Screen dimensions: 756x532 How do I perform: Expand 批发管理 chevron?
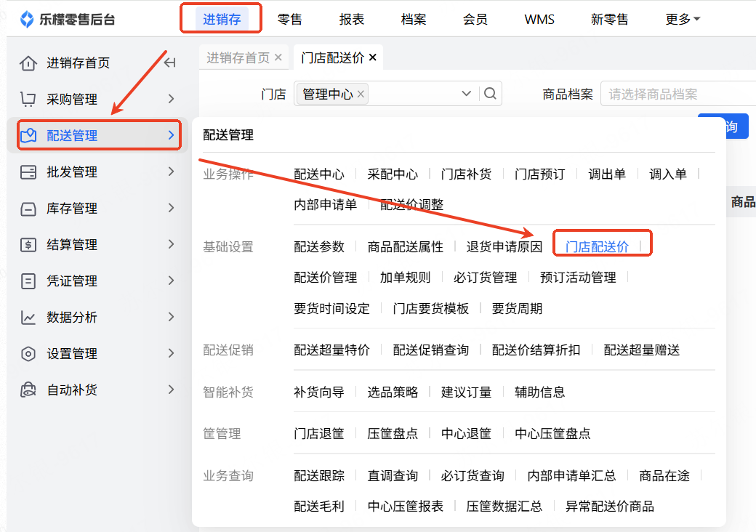coord(171,171)
